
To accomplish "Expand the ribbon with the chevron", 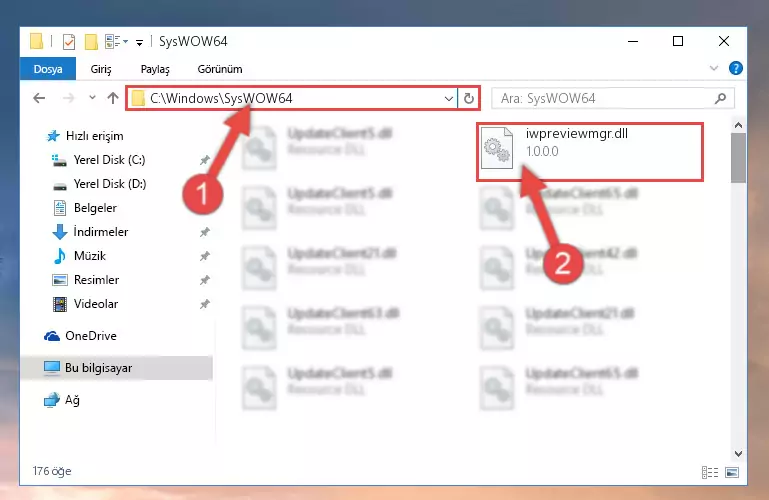I will [x=714, y=68].
